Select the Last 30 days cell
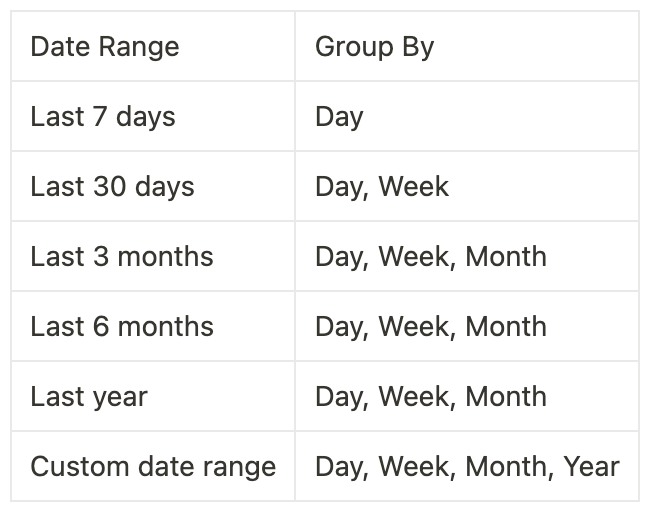The width and height of the screenshot is (652, 512). (x=112, y=187)
